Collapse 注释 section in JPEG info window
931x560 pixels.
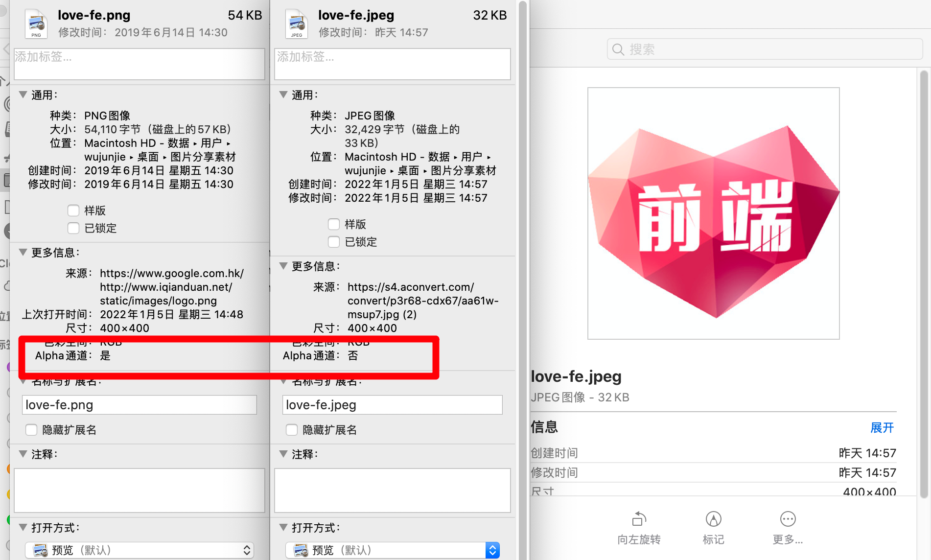pyautogui.click(x=283, y=454)
